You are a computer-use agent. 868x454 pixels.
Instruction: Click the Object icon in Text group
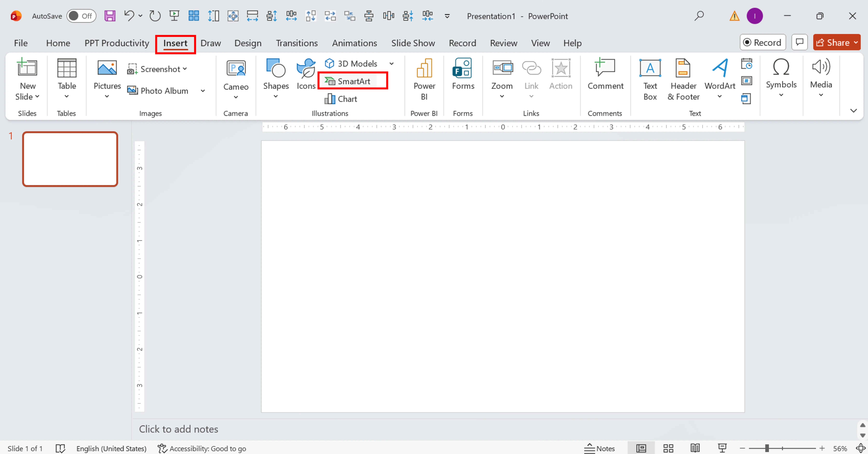(746, 99)
